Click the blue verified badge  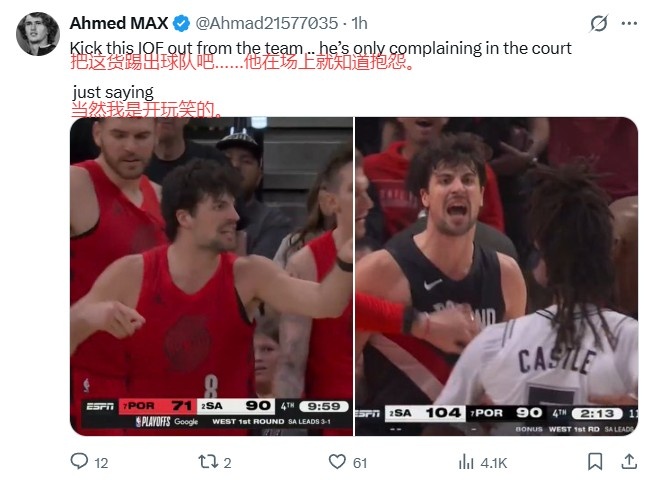[181, 23]
